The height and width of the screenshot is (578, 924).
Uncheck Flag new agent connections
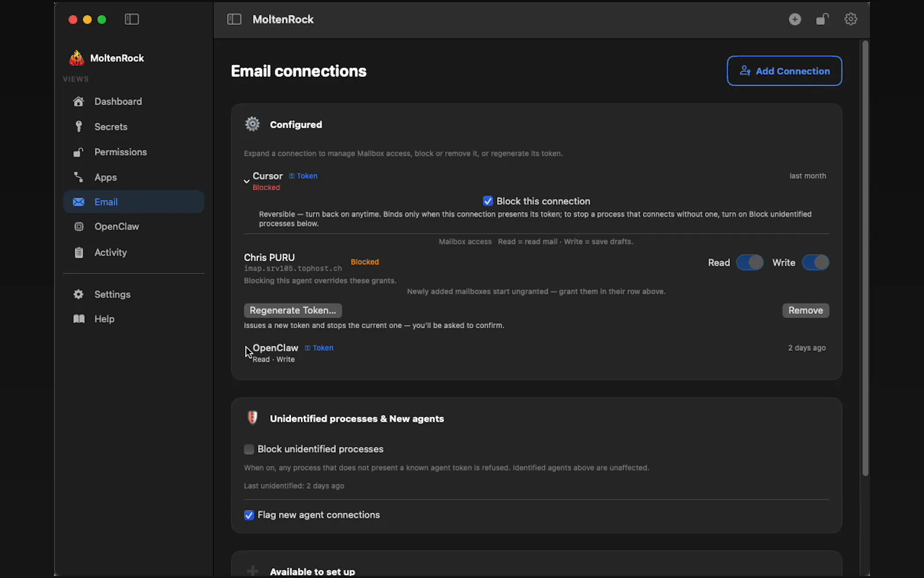249,515
